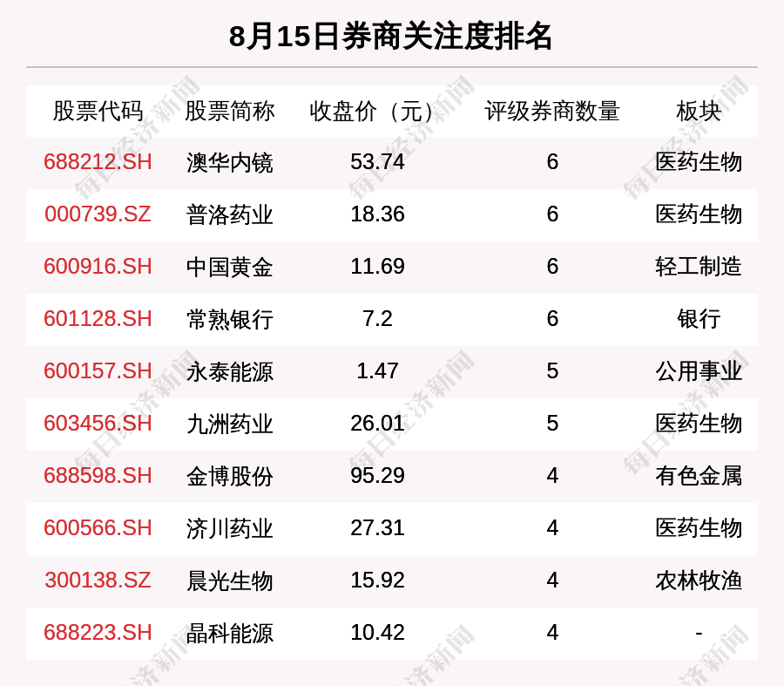The width and height of the screenshot is (784, 686).
Task: Click stock code 300138.SZ
Action: (98, 581)
